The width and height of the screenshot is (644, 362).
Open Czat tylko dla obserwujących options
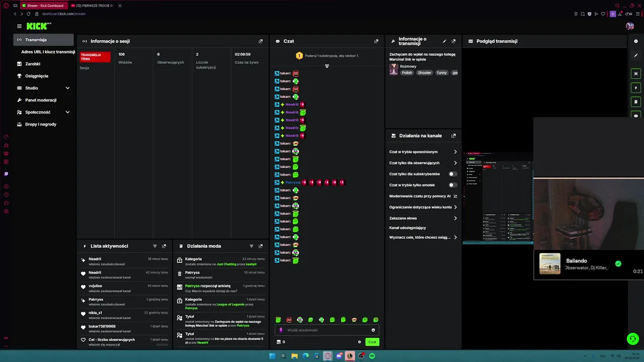tap(423, 163)
